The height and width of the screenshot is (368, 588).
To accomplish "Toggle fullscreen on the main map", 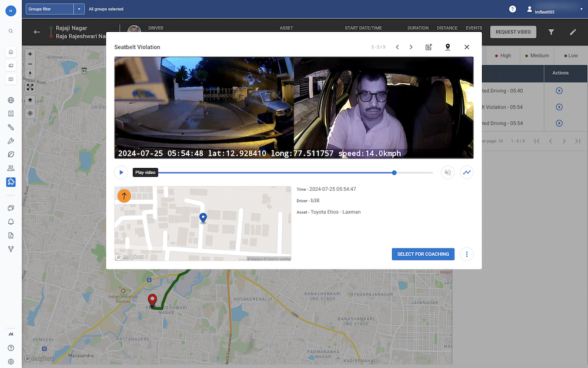I will [x=30, y=87].
